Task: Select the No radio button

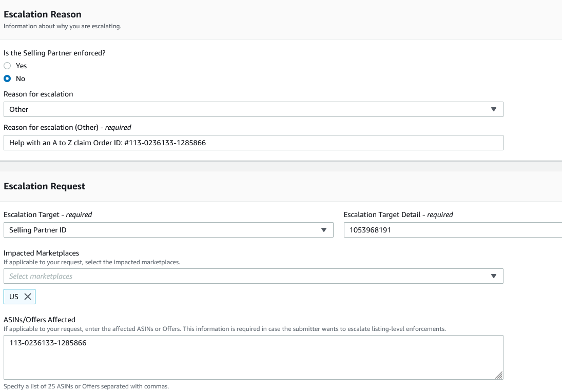Action: pos(7,79)
